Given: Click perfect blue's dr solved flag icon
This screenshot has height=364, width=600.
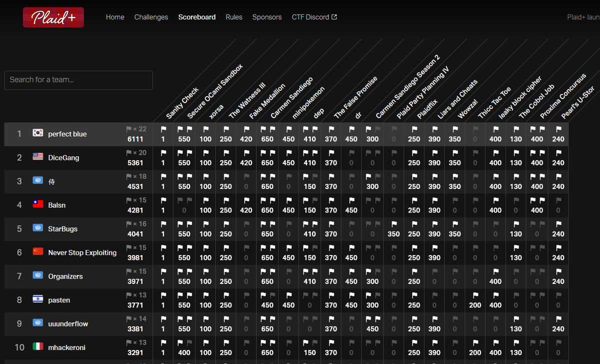Looking at the screenshot, I should pyautogui.click(x=351, y=129).
